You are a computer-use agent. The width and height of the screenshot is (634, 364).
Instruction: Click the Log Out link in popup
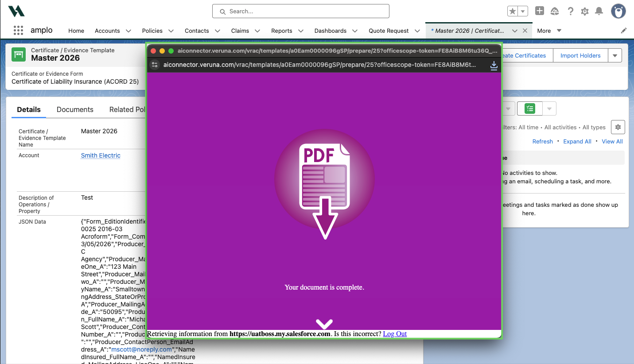pos(395,334)
